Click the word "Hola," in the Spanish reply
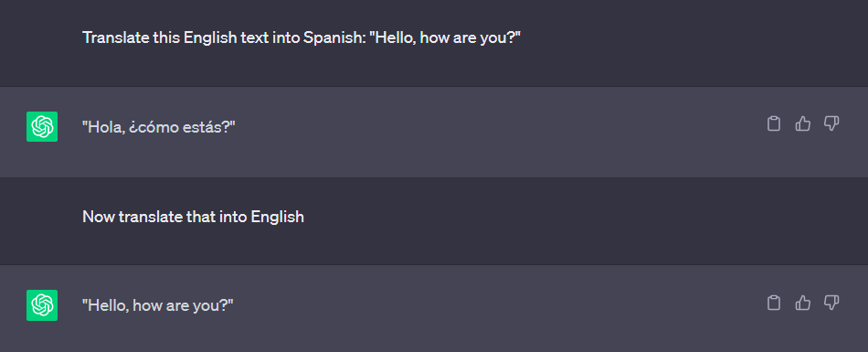868x352 pixels. pos(101,127)
